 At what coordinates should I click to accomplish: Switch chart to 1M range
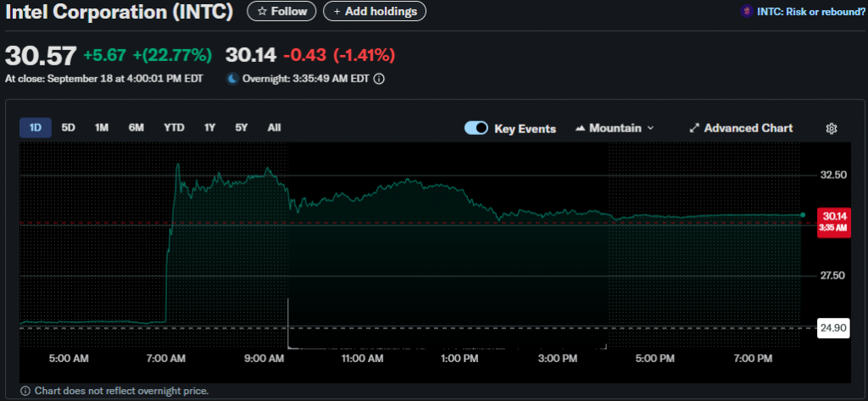[x=102, y=128]
